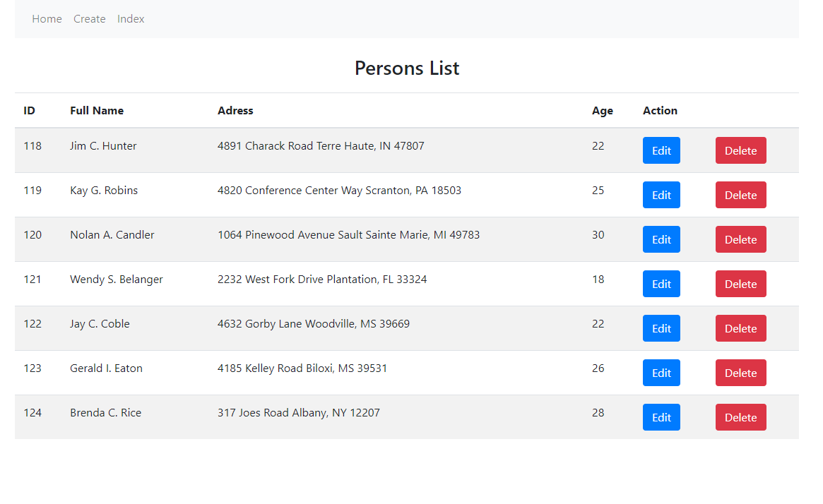The width and height of the screenshot is (823, 504).
Task: Edit Brenda C. Rice's details
Action: 661,416
